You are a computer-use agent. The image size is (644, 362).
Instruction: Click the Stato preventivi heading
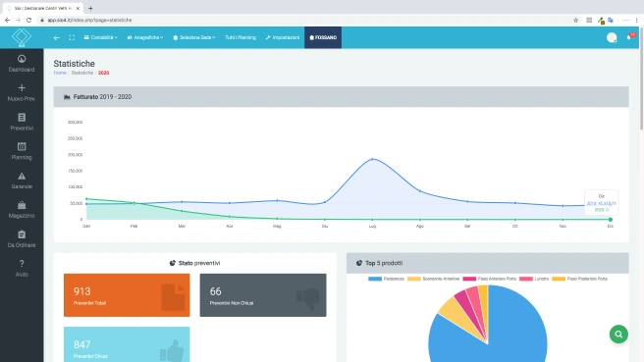[195, 263]
